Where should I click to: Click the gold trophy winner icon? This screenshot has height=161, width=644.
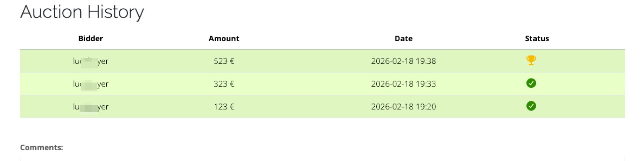coord(531,60)
